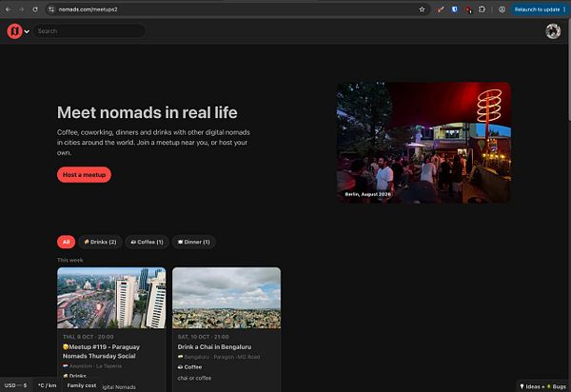The height and width of the screenshot is (392, 571).
Task: Toggle °C / km units setting
Action: pyautogui.click(x=48, y=385)
